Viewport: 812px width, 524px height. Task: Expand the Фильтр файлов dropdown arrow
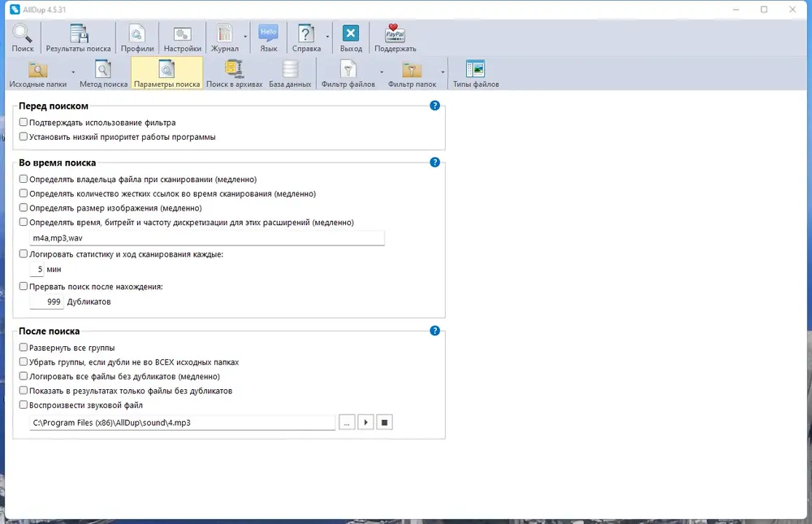point(382,72)
